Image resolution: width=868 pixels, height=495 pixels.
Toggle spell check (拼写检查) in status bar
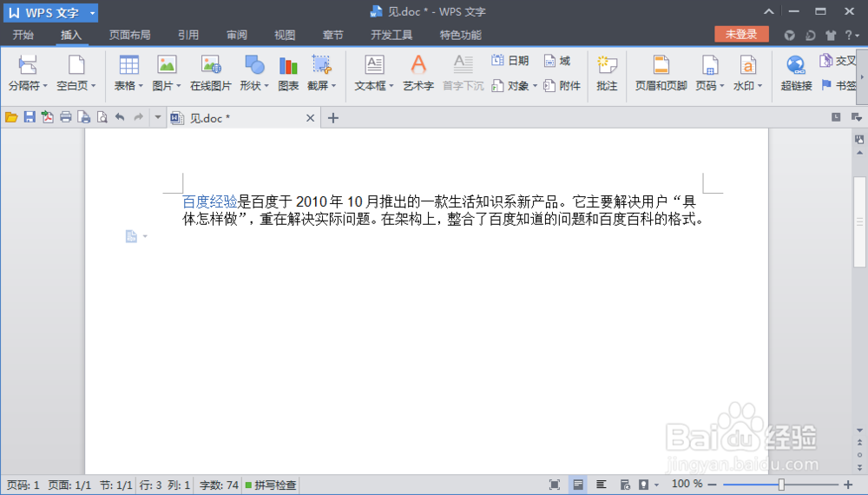click(x=271, y=485)
